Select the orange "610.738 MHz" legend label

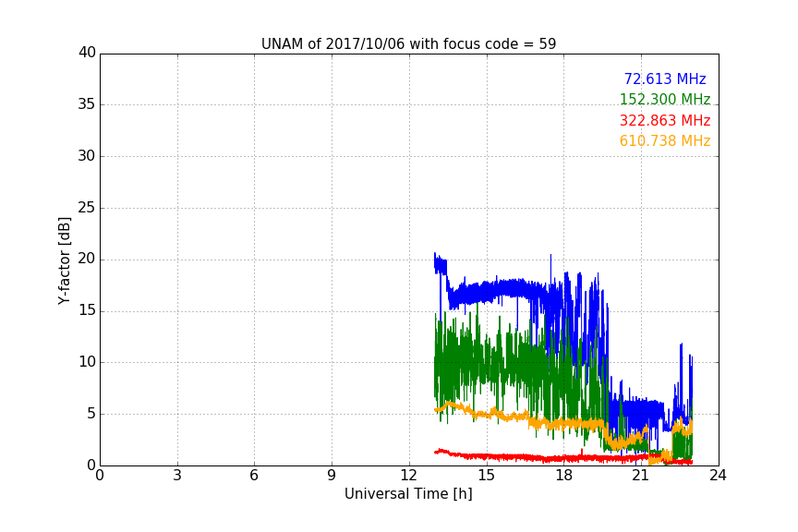665,141
